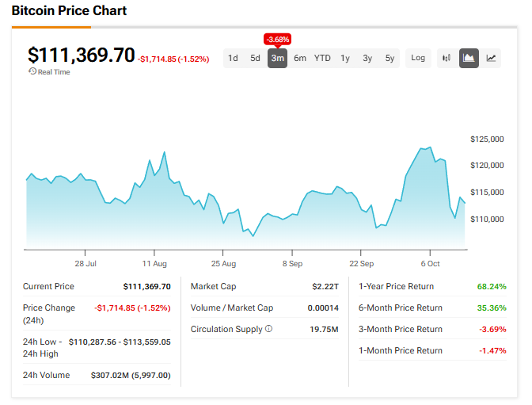Select the 1d time range

point(233,58)
